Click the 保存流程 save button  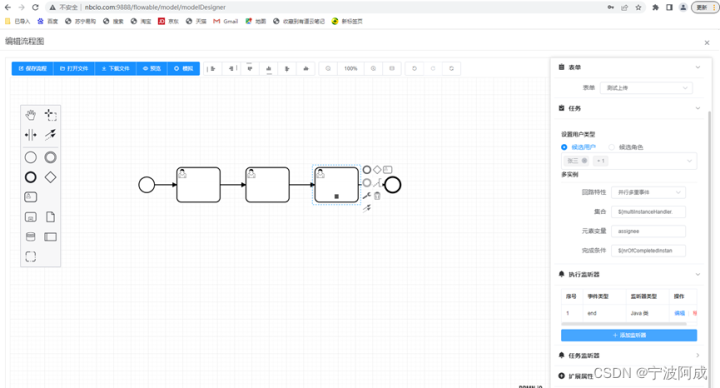[33, 68]
